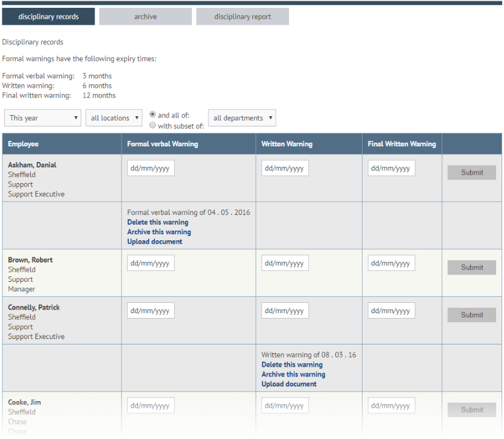Viewport: 504px width, 439px height.
Task: Focus Written Warning date field for Brown, Robert
Action: [285, 263]
